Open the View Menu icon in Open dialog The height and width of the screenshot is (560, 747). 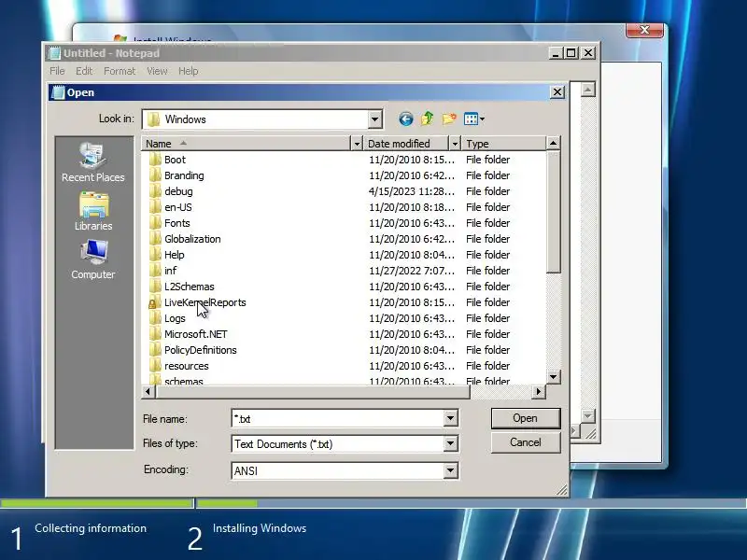(474, 119)
